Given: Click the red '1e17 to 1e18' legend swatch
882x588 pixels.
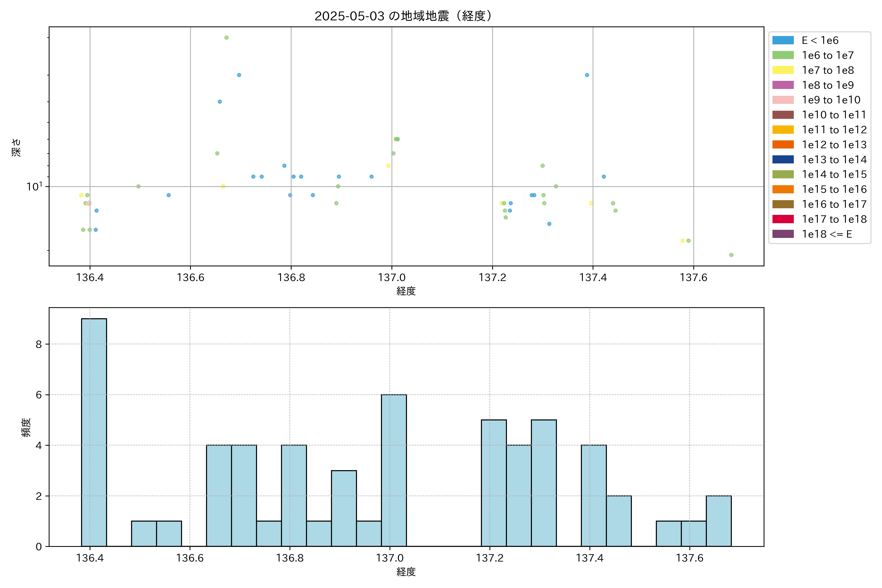Looking at the screenshot, I should (783, 219).
